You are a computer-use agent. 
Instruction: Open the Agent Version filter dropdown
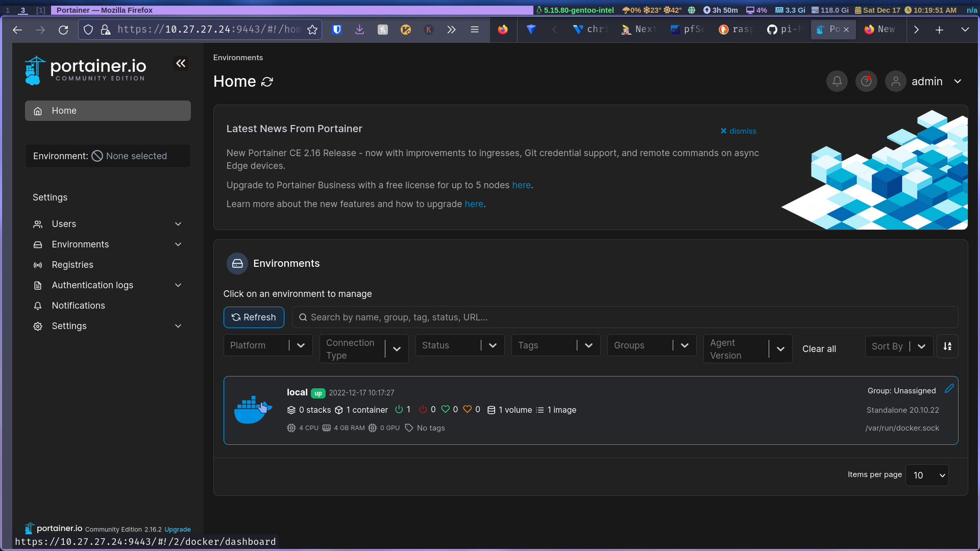[748, 349]
